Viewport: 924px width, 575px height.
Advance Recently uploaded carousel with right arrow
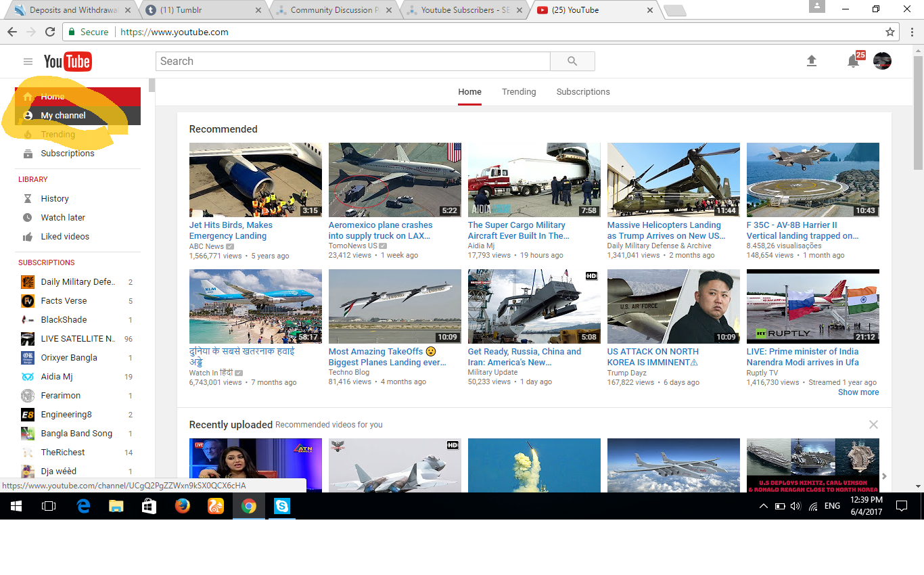884,476
